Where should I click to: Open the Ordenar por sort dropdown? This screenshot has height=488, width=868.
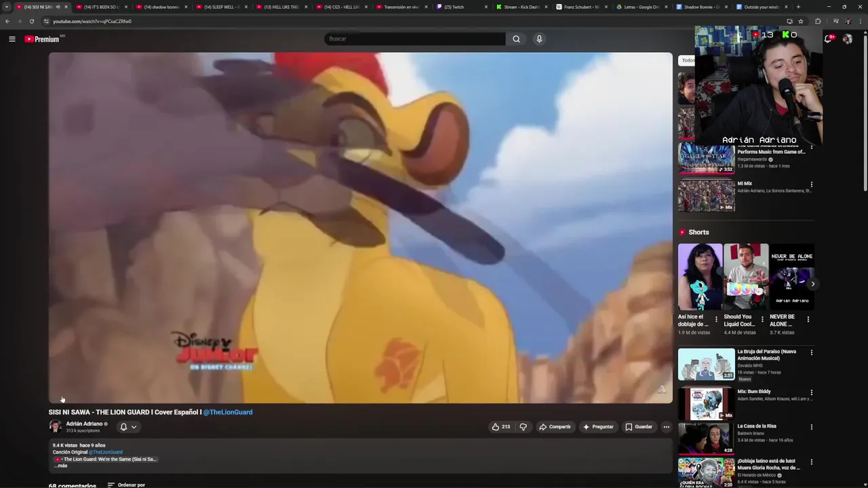(126, 485)
